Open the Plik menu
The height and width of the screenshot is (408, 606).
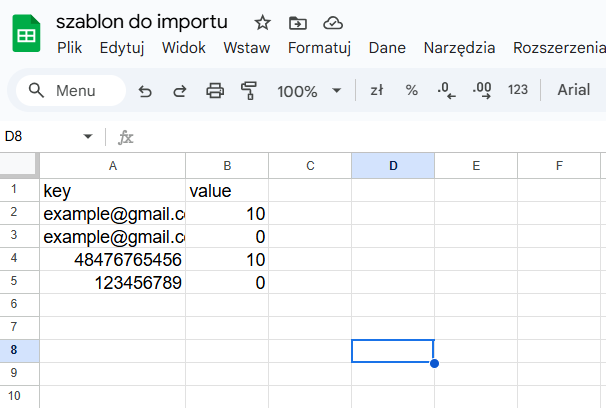tap(69, 48)
